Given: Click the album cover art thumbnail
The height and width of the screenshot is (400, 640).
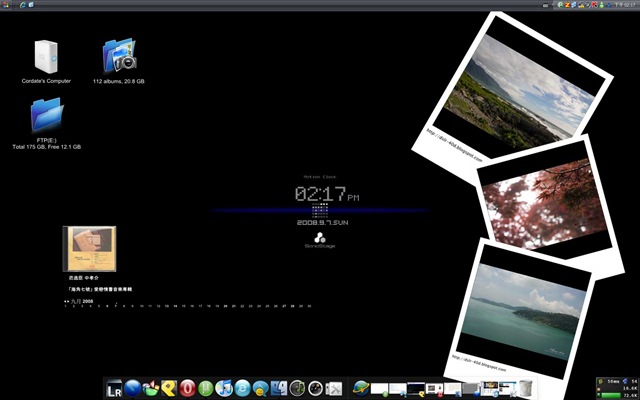Looking at the screenshot, I should pyautogui.click(x=92, y=248).
